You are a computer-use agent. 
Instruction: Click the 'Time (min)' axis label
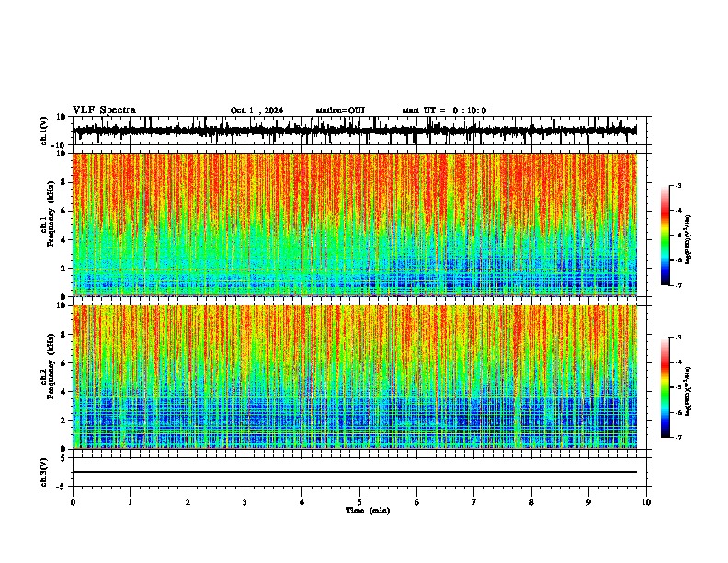pyautogui.click(x=368, y=511)
